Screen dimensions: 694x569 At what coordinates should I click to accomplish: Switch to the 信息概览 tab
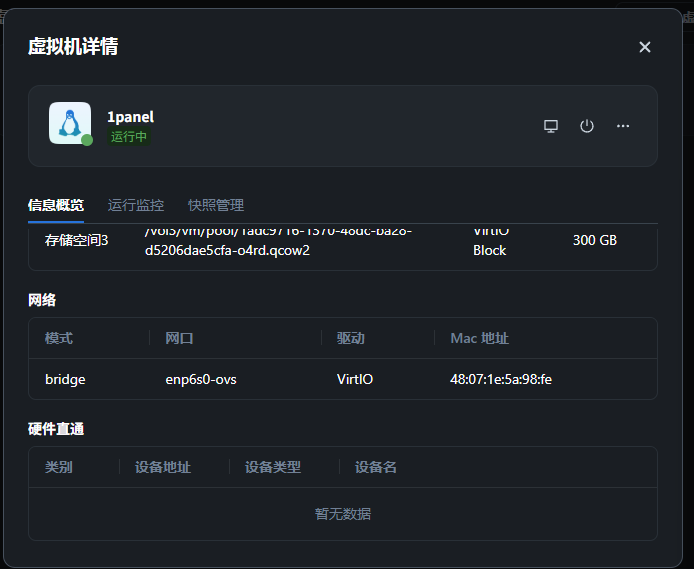[56, 205]
